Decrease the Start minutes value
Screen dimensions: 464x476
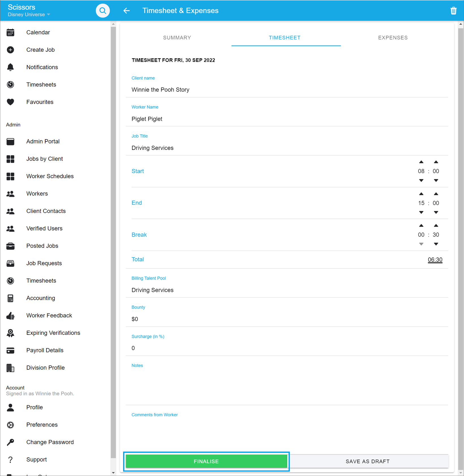click(x=436, y=180)
